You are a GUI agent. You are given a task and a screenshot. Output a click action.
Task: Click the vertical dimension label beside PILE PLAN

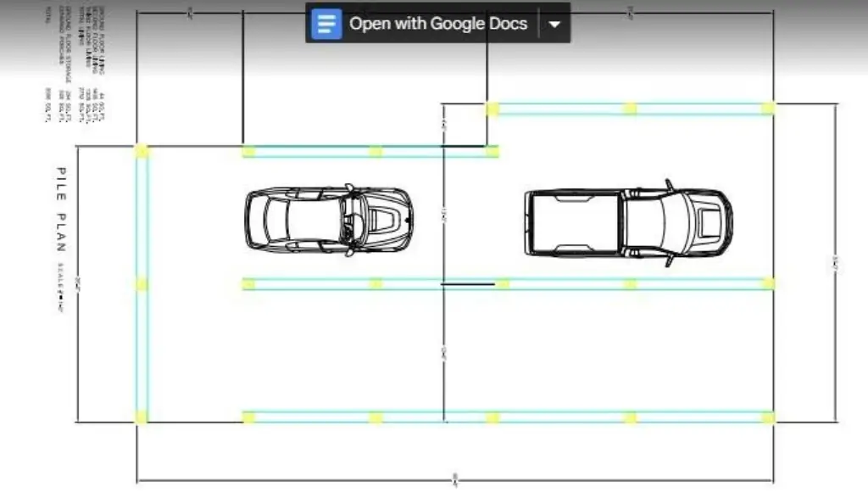pyautogui.click(x=78, y=283)
